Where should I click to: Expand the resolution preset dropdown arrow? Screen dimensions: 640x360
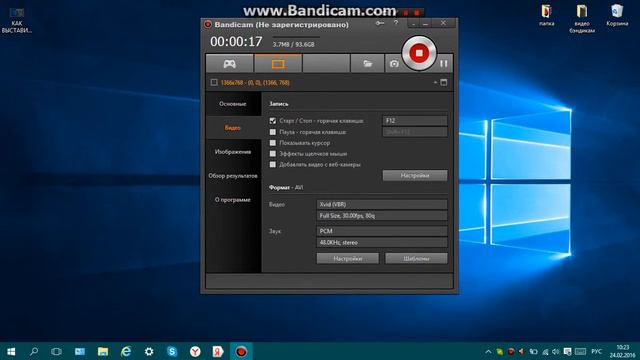coord(435,82)
